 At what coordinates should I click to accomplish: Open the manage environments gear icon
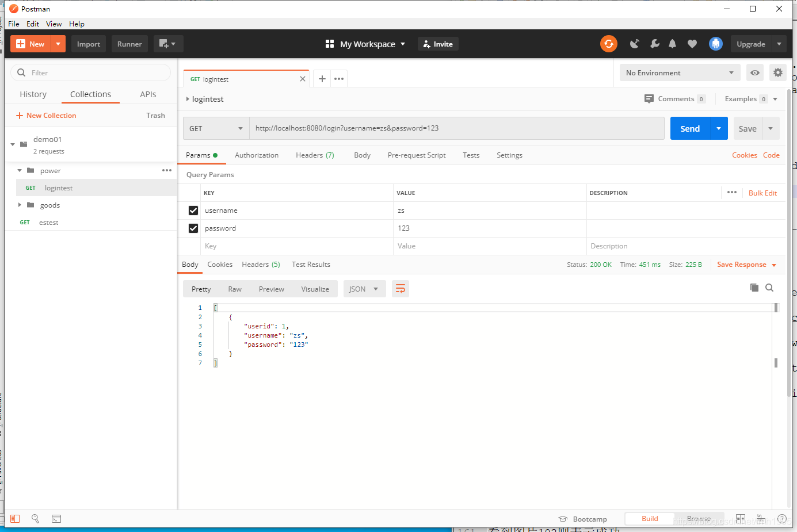coord(778,72)
